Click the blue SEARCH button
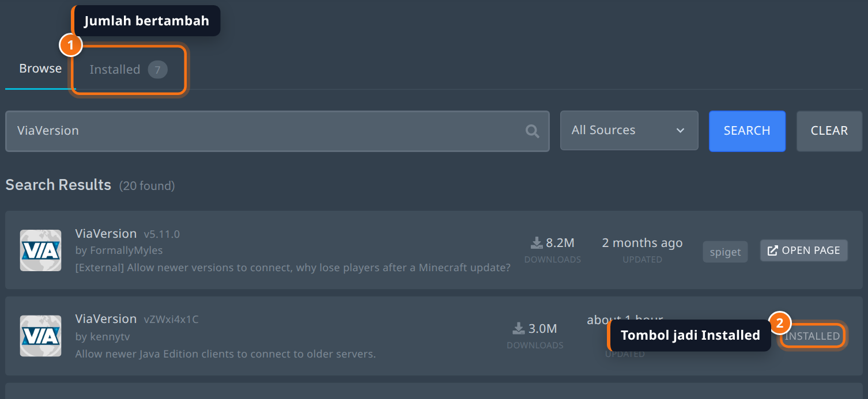 pyautogui.click(x=747, y=131)
